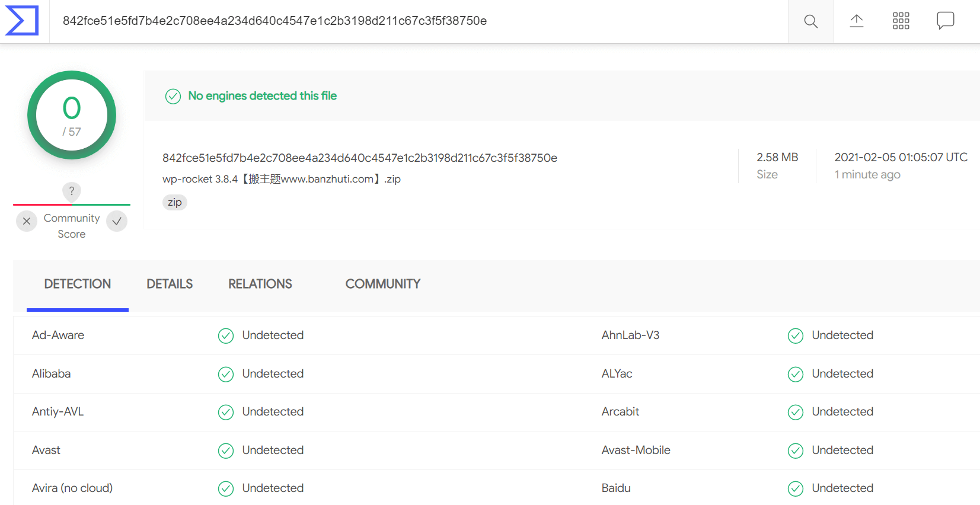Click the 2021-02-05 01:05:07 UTC timestamp

901,157
